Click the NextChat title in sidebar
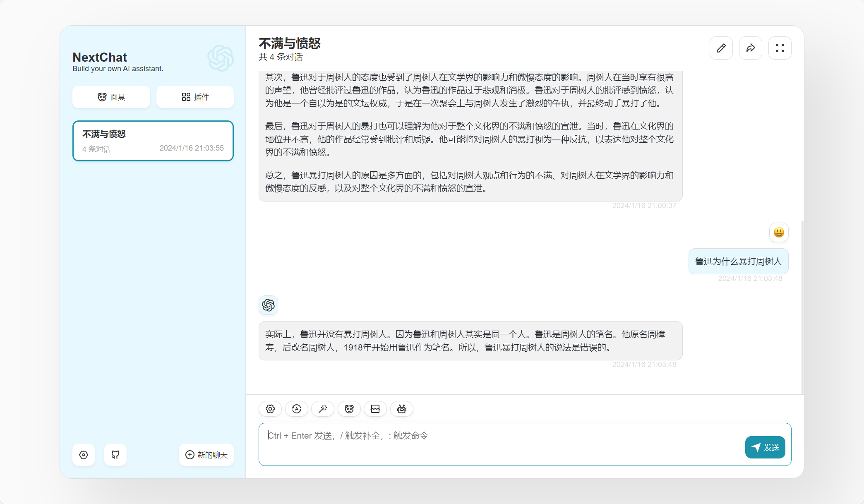The image size is (864, 504). (100, 57)
